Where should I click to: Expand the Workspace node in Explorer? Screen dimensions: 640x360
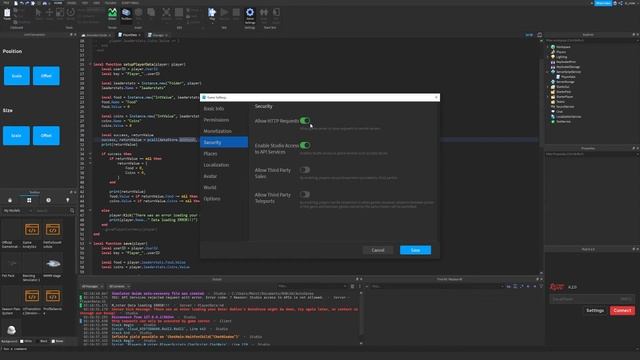pos(548,47)
